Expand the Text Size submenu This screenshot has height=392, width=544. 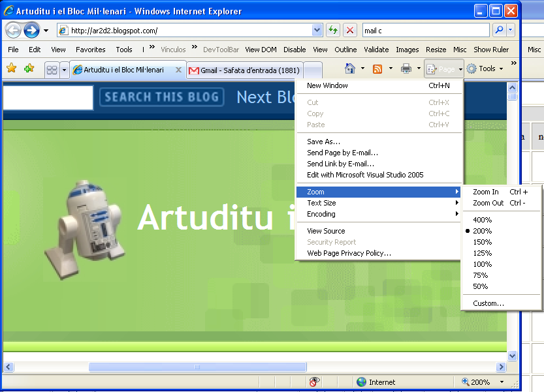pos(380,203)
